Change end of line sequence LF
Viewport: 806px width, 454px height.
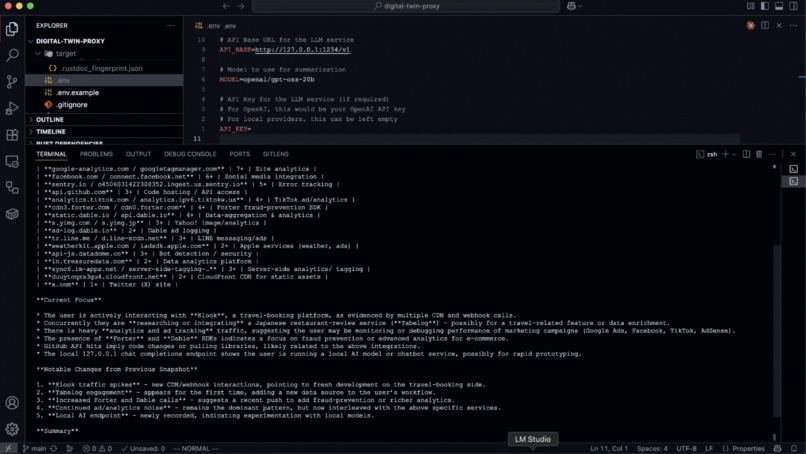pos(709,448)
